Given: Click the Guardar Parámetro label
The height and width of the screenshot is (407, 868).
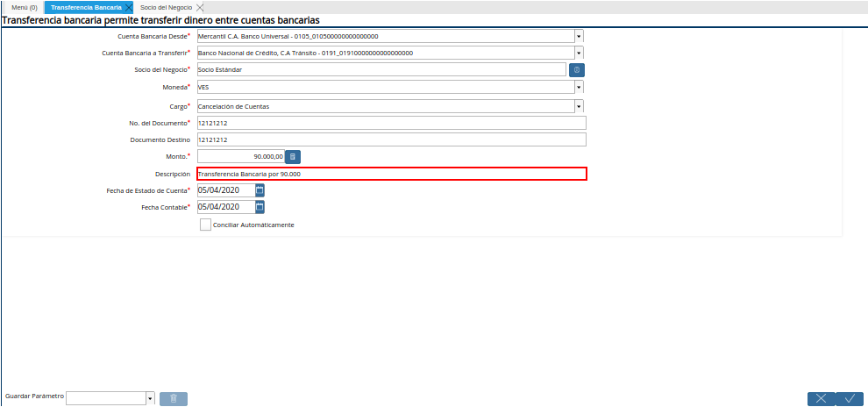Looking at the screenshot, I should click(35, 396).
